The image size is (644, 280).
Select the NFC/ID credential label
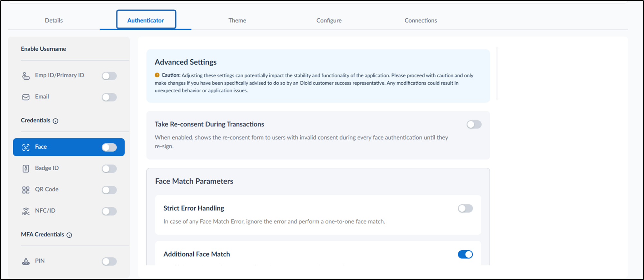pos(45,211)
